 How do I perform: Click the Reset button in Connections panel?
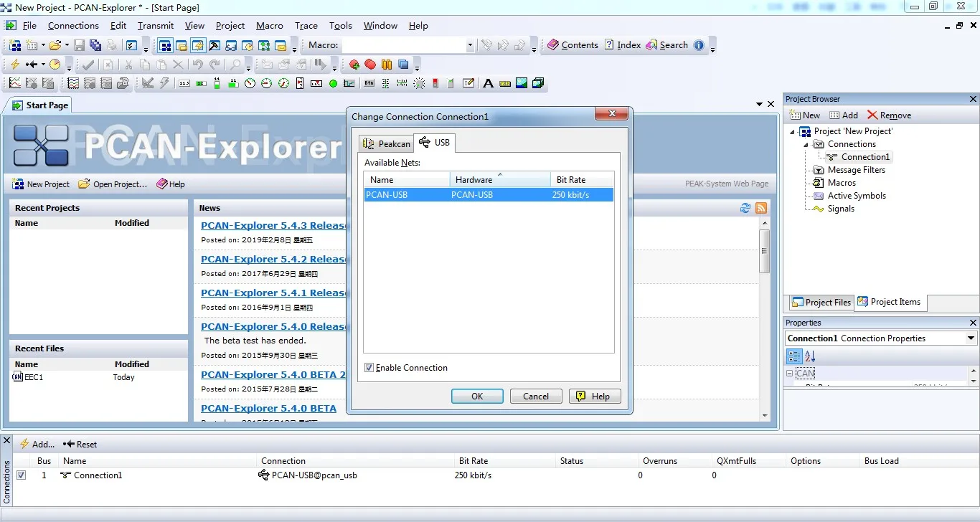(80, 444)
